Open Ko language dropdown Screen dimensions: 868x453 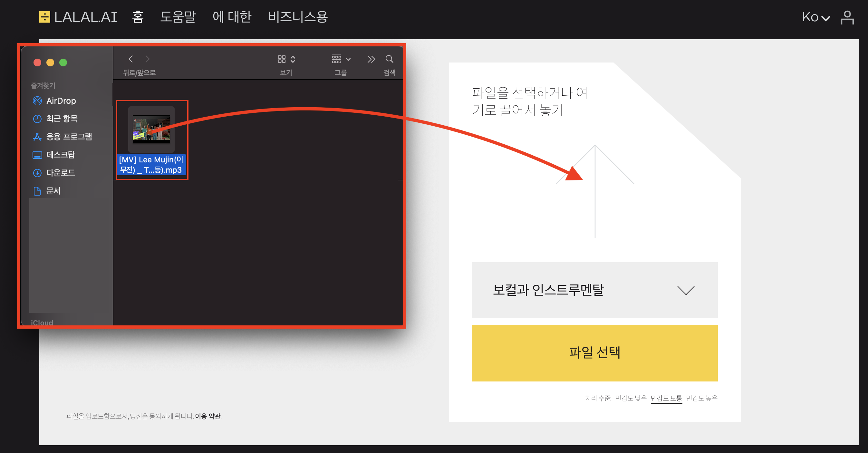point(815,17)
